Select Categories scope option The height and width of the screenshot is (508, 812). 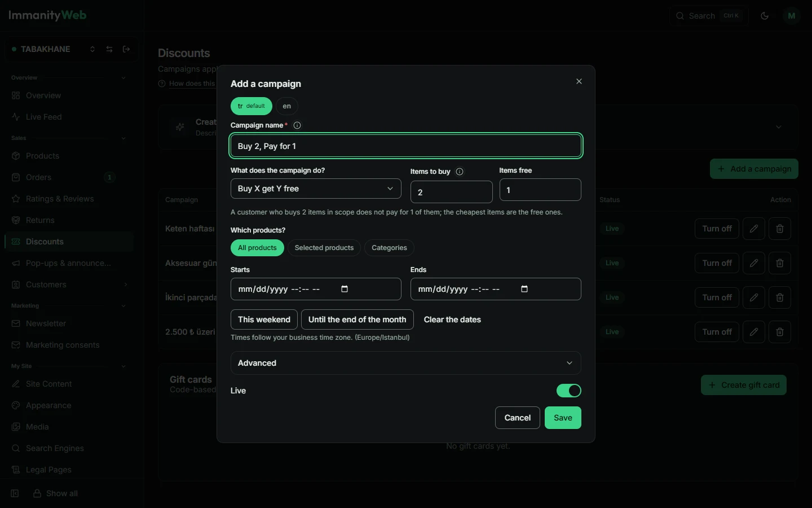pyautogui.click(x=389, y=248)
